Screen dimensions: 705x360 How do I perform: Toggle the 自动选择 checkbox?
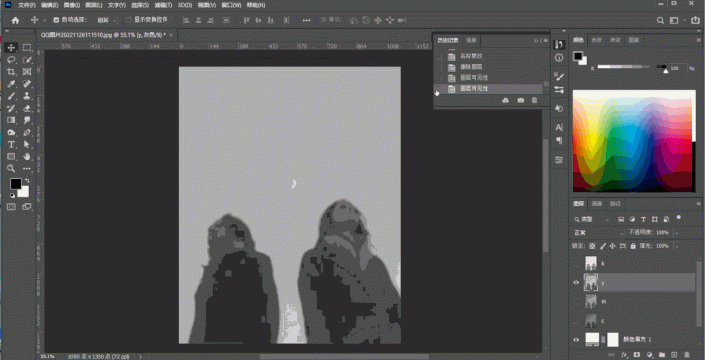coord(56,20)
